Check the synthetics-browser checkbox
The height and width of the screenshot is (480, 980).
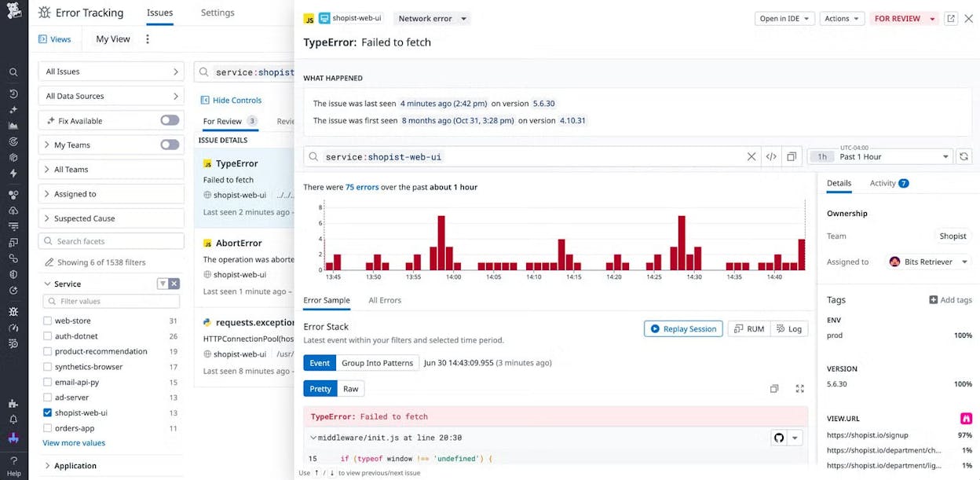coord(47,367)
